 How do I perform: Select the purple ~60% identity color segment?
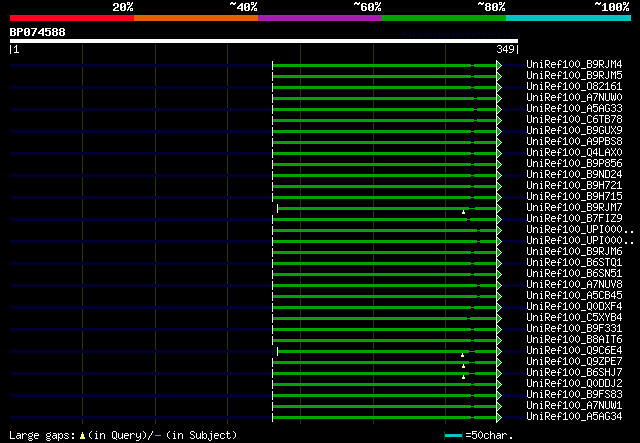(320, 18)
